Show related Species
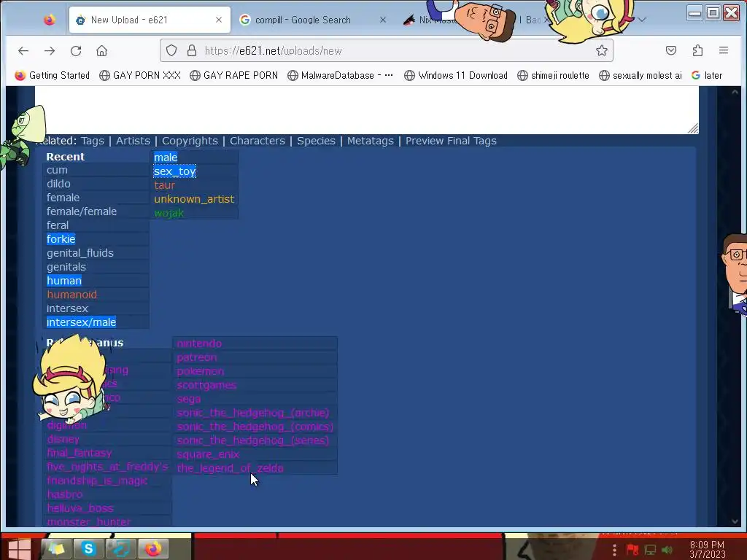 tap(316, 141)
